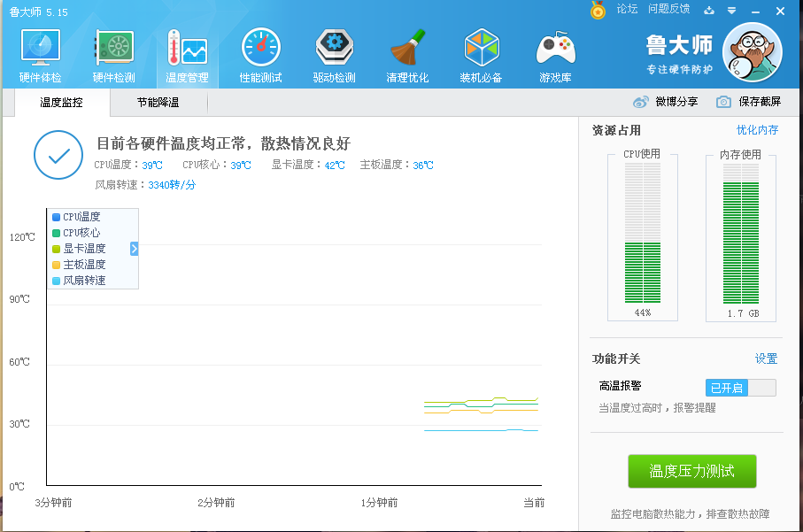Open 硬件检测 hardware detection icon

pos(113,47)
